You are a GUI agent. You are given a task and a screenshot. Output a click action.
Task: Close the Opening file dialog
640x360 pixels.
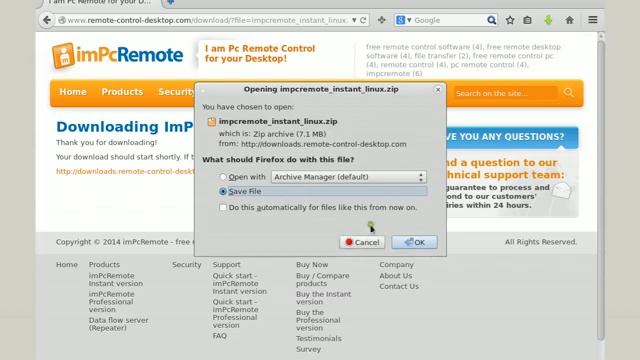coord(438,89)
